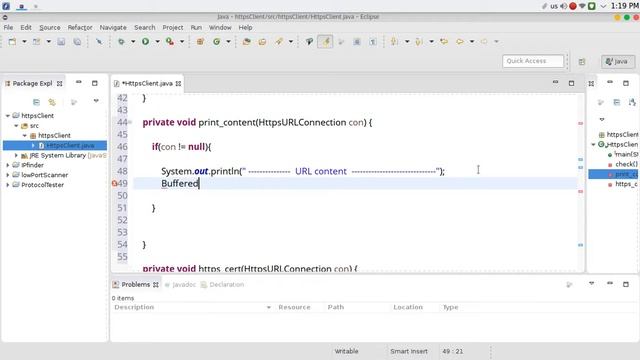Open the New Java Class dropdown arrow
This screenshot has height=360, width=640.
click(x=228, y=42)
